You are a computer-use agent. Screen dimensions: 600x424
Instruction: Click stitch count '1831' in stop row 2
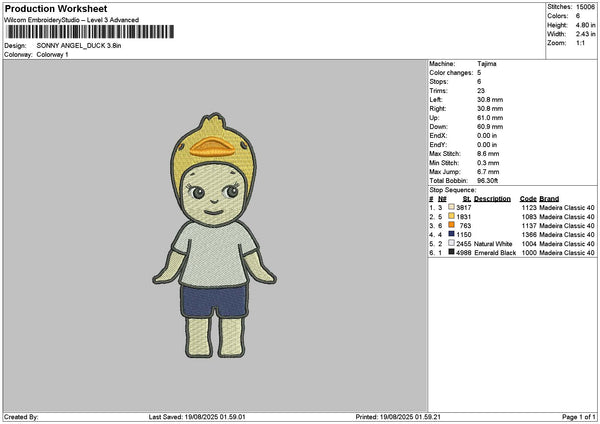click(464, 217)
